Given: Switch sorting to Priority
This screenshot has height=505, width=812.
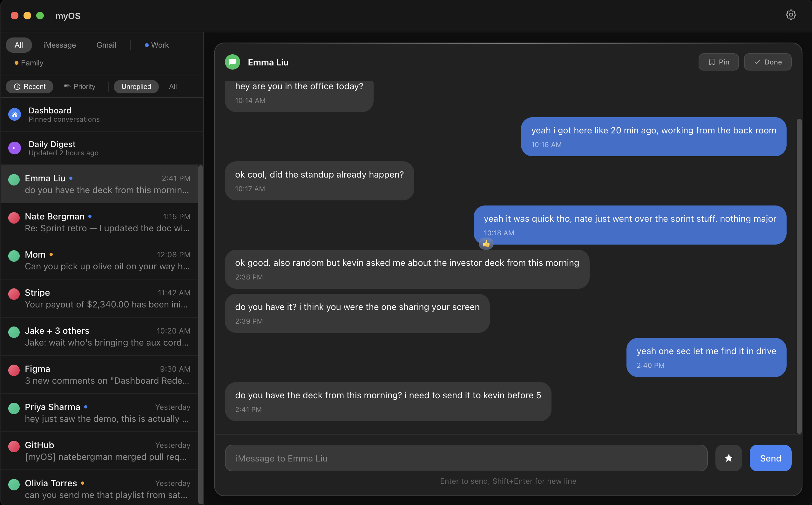Looking at the screenshot, I should [80, 86].
